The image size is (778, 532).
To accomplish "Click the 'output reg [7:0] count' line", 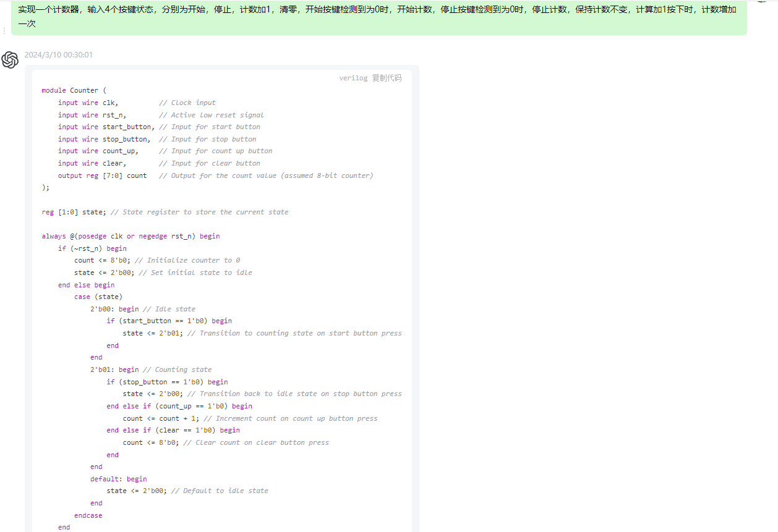I will point(103,175).
